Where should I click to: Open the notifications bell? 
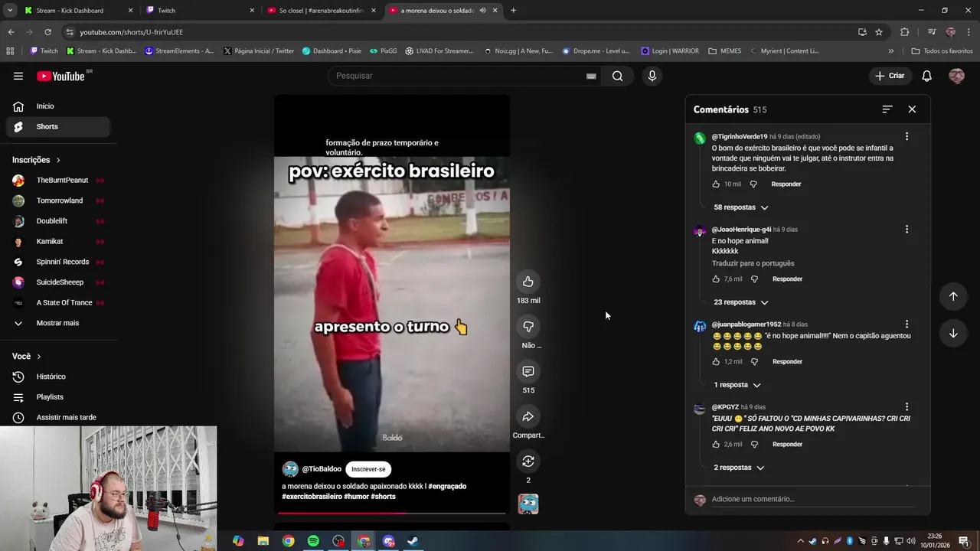click(926, 76)
